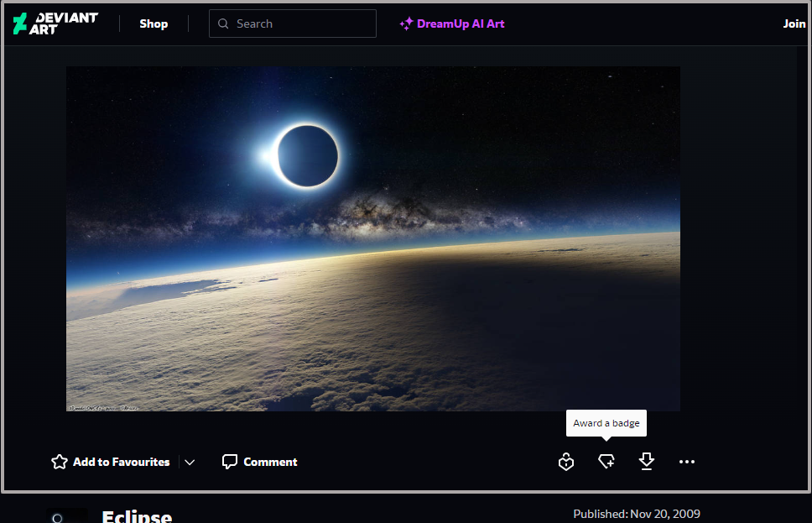Click the Search input field

[x=293, y=24]
